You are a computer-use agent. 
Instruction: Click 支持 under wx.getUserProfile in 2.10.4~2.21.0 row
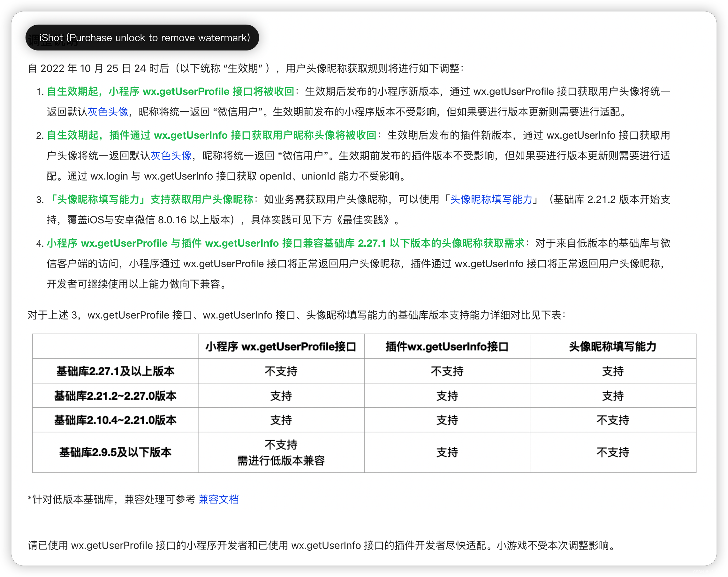[281, 420]
